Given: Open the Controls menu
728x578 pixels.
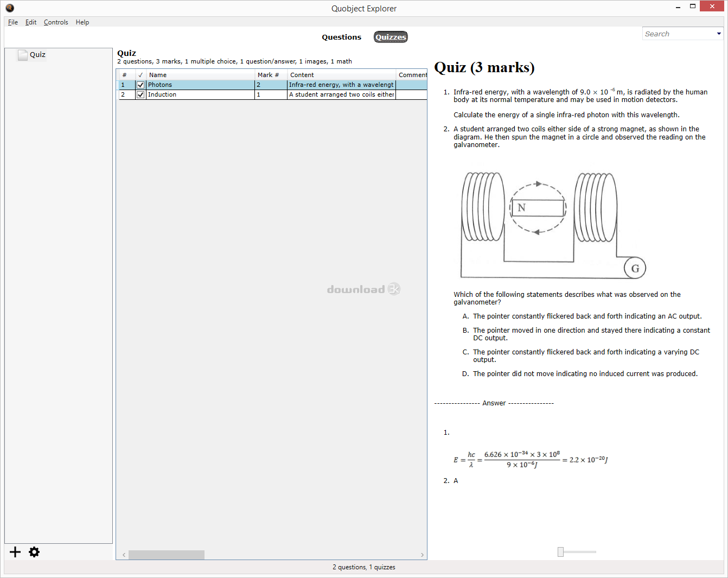Looking at the screenshot, I should [x=56, y=22].
